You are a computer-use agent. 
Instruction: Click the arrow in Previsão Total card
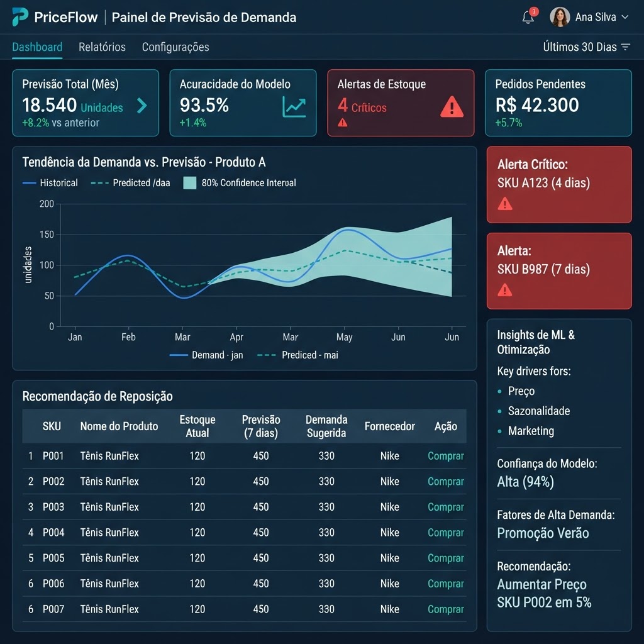tap(142, 106)
